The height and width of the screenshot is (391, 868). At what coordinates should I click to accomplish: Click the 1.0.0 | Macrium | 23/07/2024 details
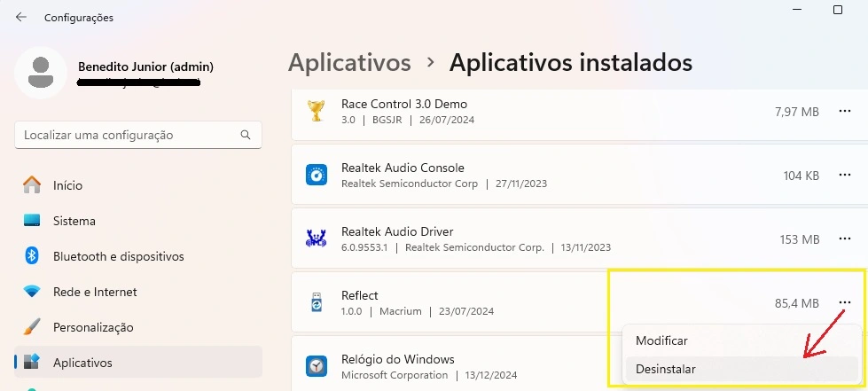point(418,311)
